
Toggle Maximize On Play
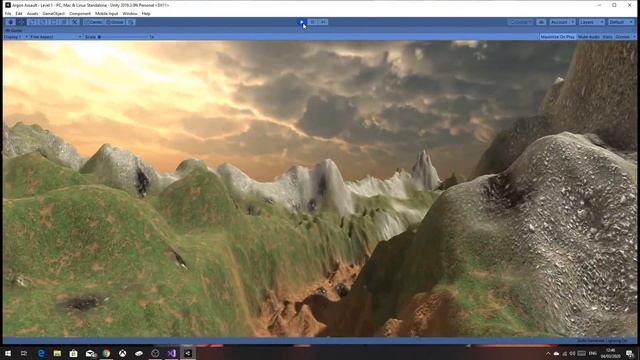point(557,37)
